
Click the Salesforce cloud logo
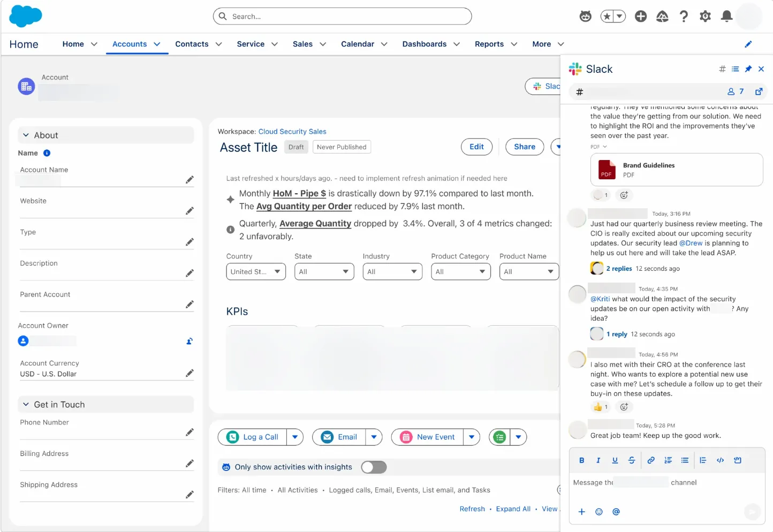click(x=25, y=16)
